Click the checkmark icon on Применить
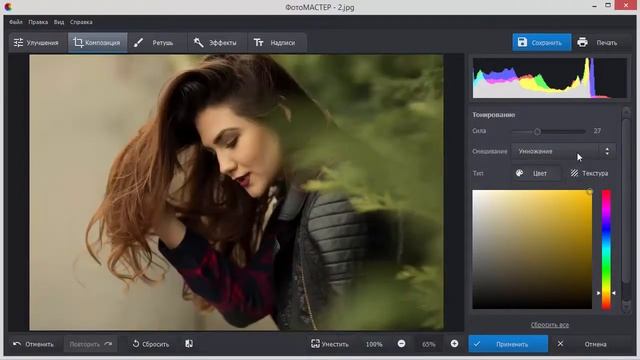Image resolution: width=640 pixels, height=360 pixels. 477,344
